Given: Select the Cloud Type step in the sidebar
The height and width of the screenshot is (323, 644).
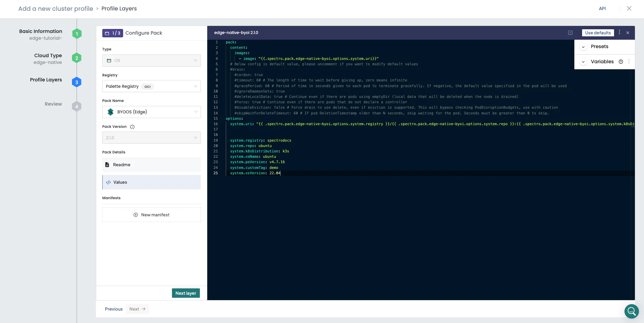Looking at the screenshot, I should pyautogui.click(x=47, y=56).
